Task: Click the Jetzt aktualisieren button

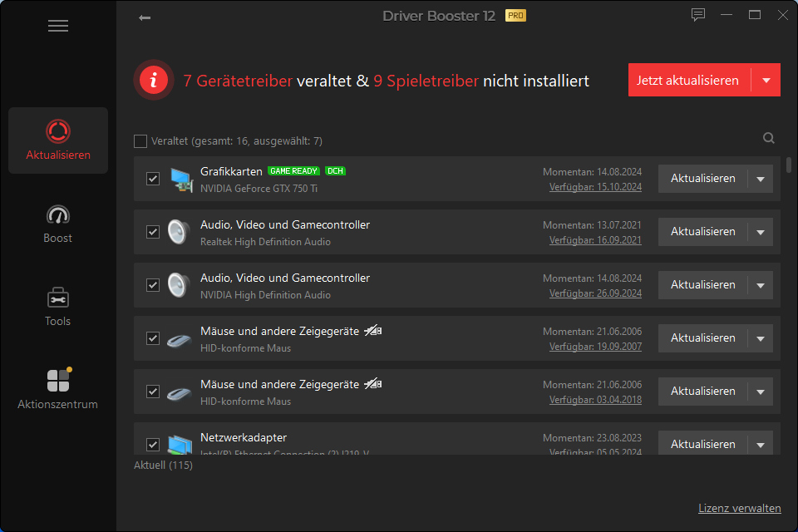Action: 689,80
